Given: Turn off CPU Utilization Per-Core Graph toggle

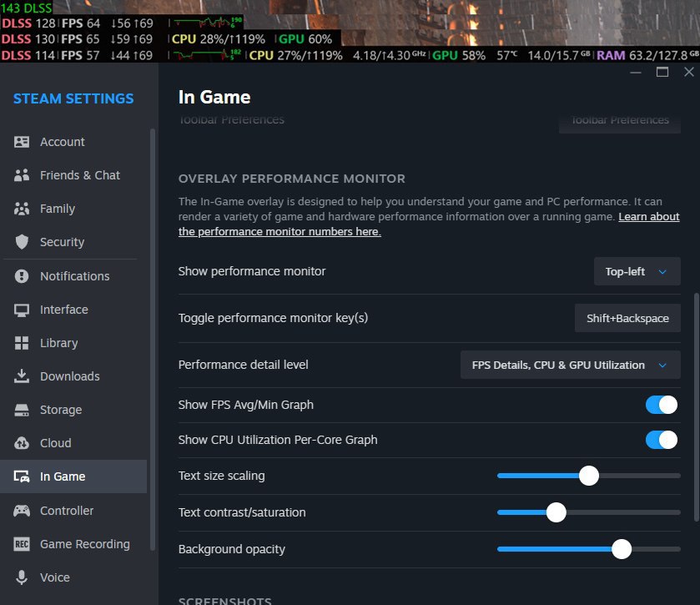Looking at the screenshot, I should pos(662,440).
